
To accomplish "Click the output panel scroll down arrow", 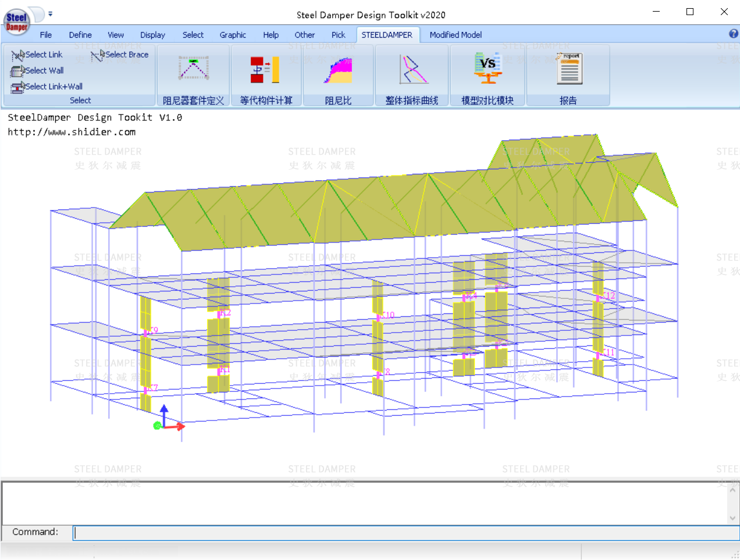I will click(732, 518).
